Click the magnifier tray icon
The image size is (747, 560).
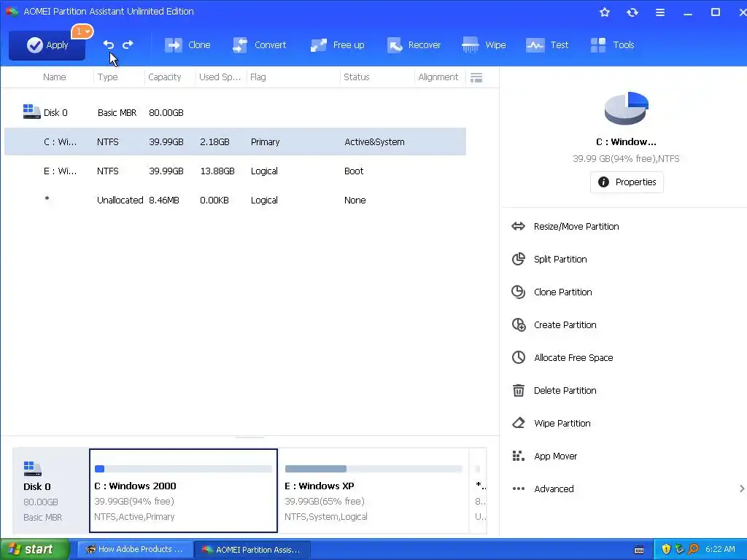[x=693, y=550]
